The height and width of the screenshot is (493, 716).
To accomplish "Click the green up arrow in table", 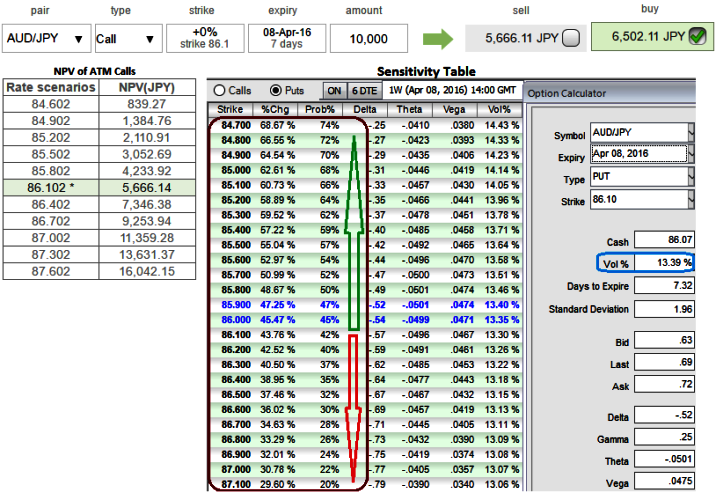I will point(352,230).
